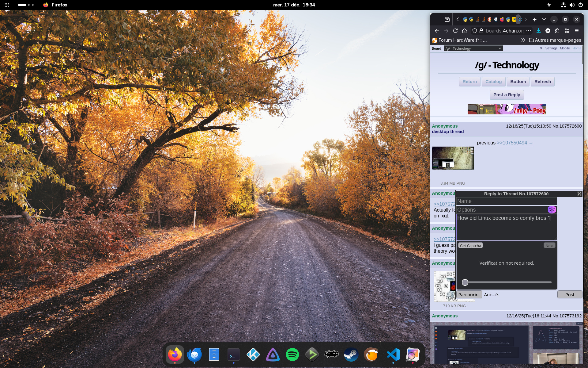Open the Firefox View icon

(447, 19)
